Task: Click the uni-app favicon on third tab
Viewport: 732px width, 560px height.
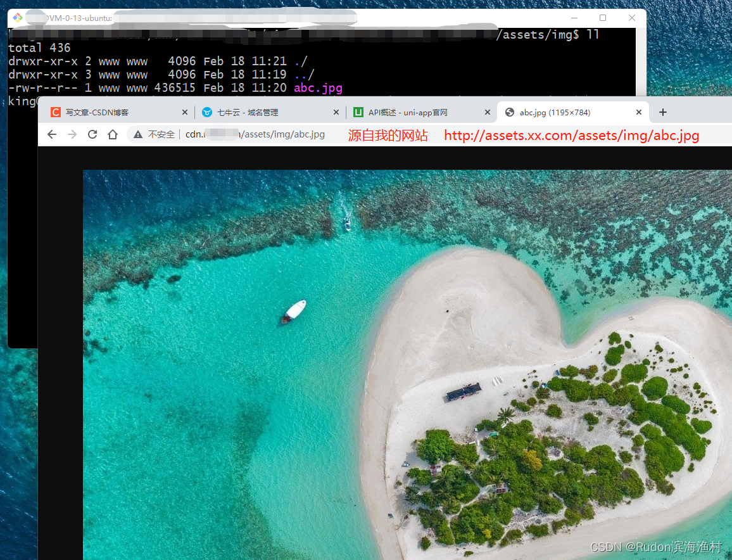Action: click(x=358, y=112)
